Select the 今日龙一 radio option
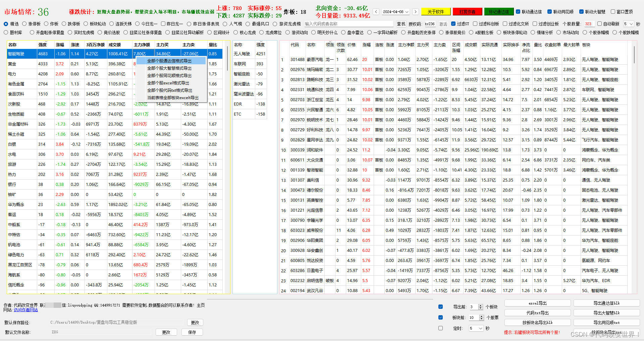This screenshot has width=644, height=341. coord(137,24)
